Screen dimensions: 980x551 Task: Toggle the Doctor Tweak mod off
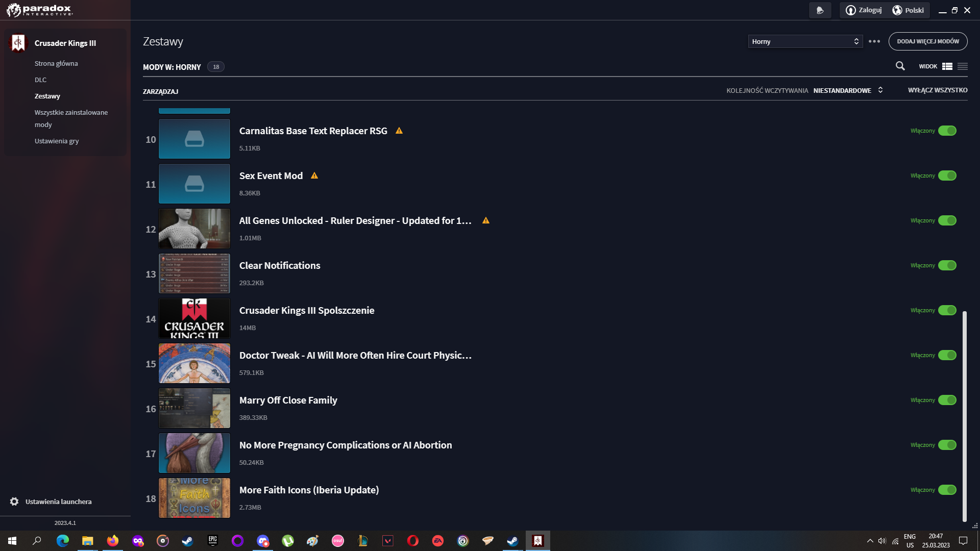tap(947, 355)
